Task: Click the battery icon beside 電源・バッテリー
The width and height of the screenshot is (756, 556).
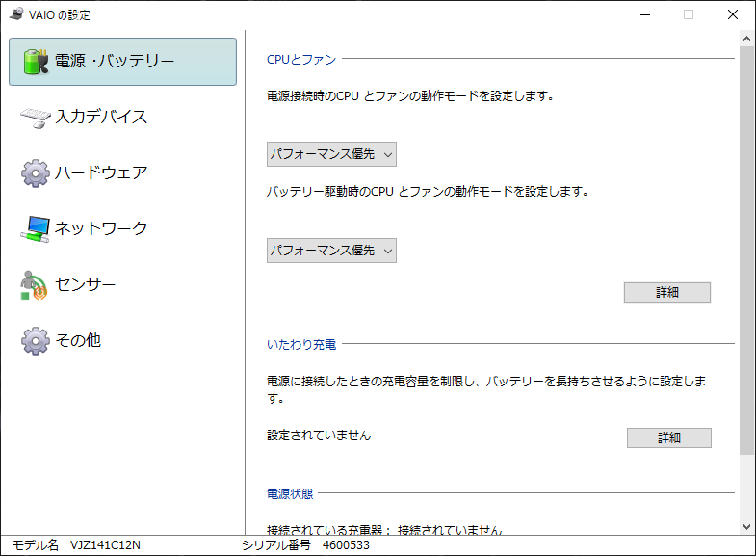Action: click(37, 62)
